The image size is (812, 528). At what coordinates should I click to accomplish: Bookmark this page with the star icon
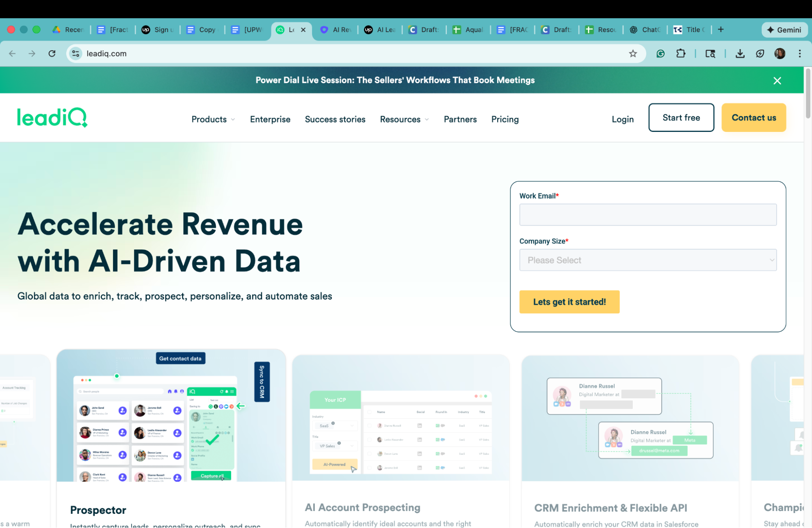633,54
